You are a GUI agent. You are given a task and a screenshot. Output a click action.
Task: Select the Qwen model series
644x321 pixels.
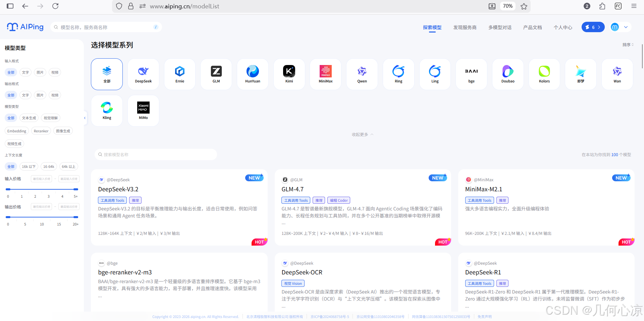362,74
